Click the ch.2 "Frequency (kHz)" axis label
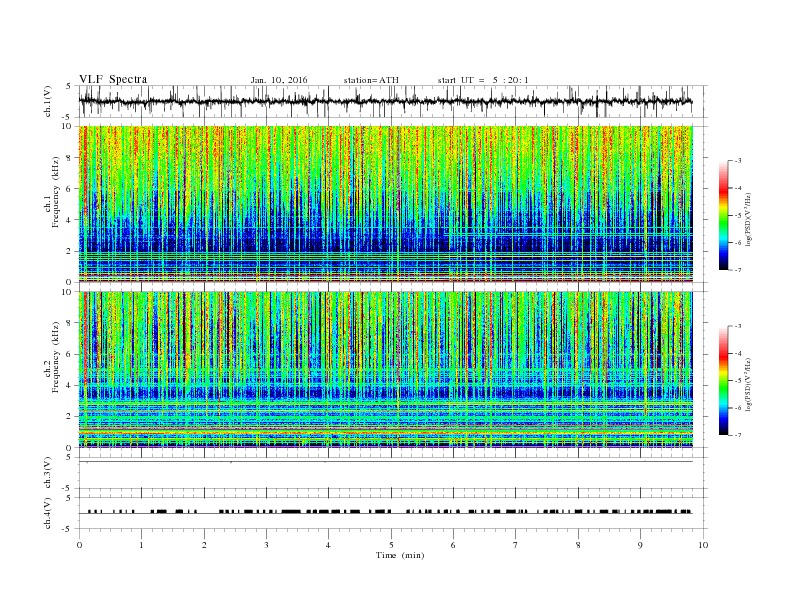Viewport: 792px width, 612px height. pyautogui.click(x=55, y=358)
